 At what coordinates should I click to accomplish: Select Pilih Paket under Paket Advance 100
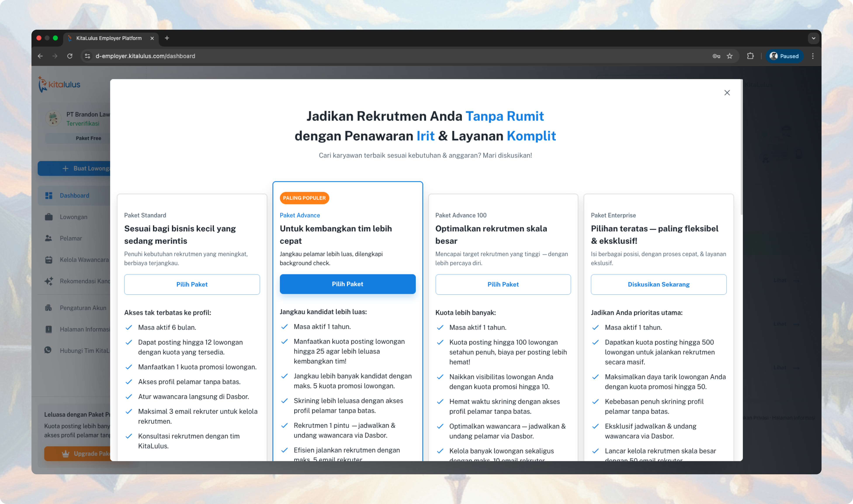coord(503,284)
